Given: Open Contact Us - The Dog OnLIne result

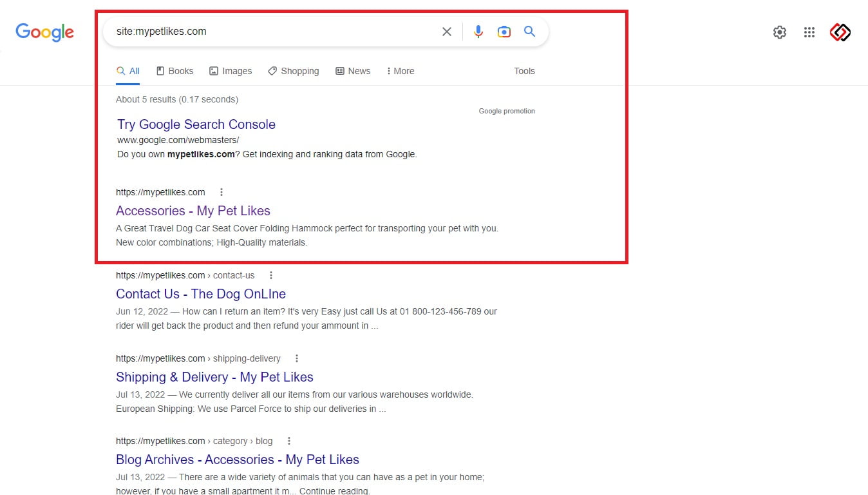Looking at the screenshot, I should click(x=201, y=294).
